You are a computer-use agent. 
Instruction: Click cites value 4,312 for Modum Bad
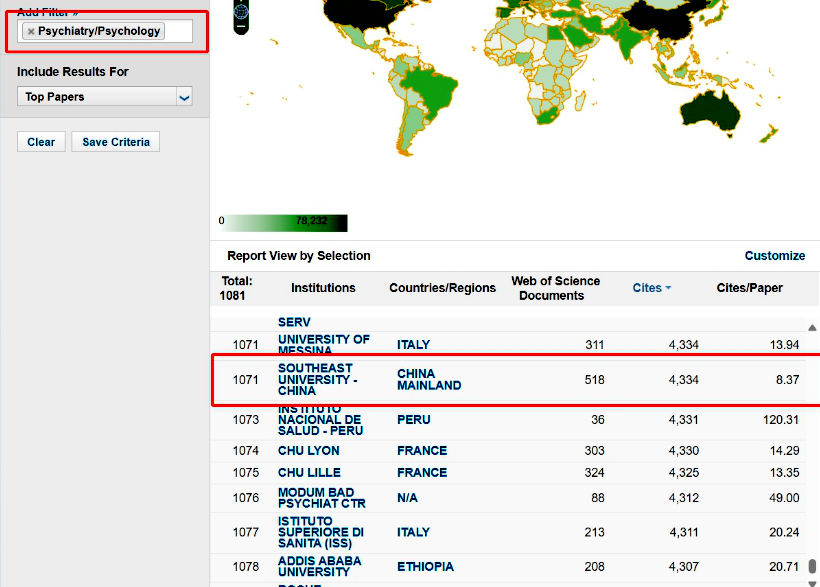[684, 498]
